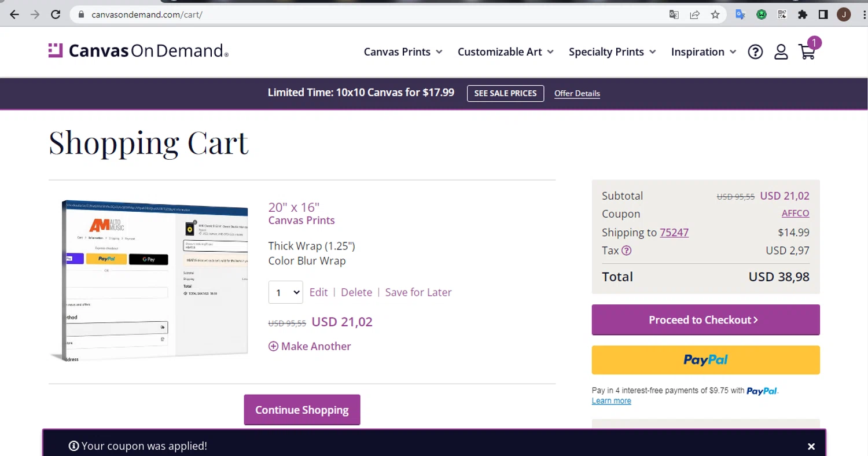Click the browser address bar URL

pos(147,14)
